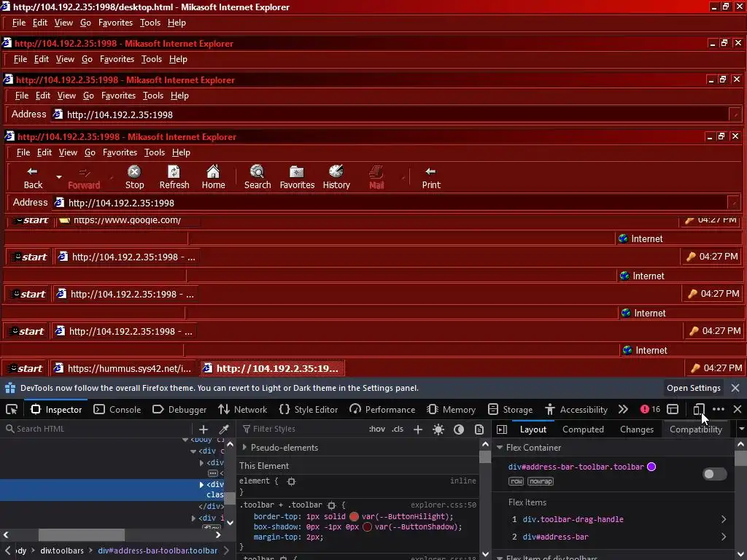Open the Performance tab
Image resolution: width=747 pixels, height=560 pixels.
click(382, 410)
